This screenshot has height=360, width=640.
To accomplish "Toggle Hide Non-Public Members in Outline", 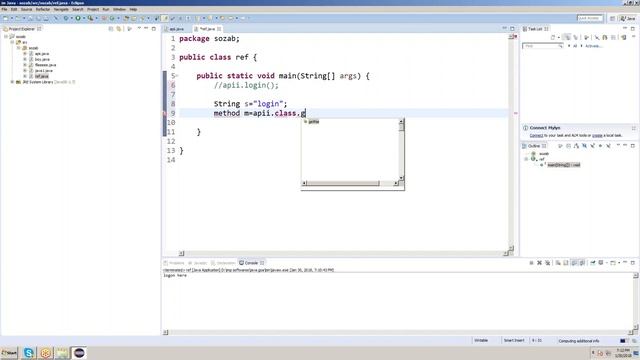I will point(600,146).
